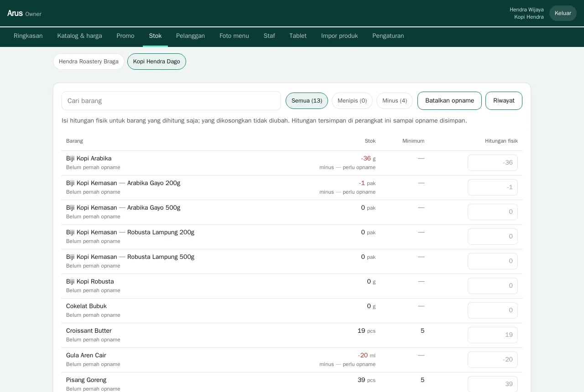
Task: Show Semua (13) items filter
Action: [307, 101]
